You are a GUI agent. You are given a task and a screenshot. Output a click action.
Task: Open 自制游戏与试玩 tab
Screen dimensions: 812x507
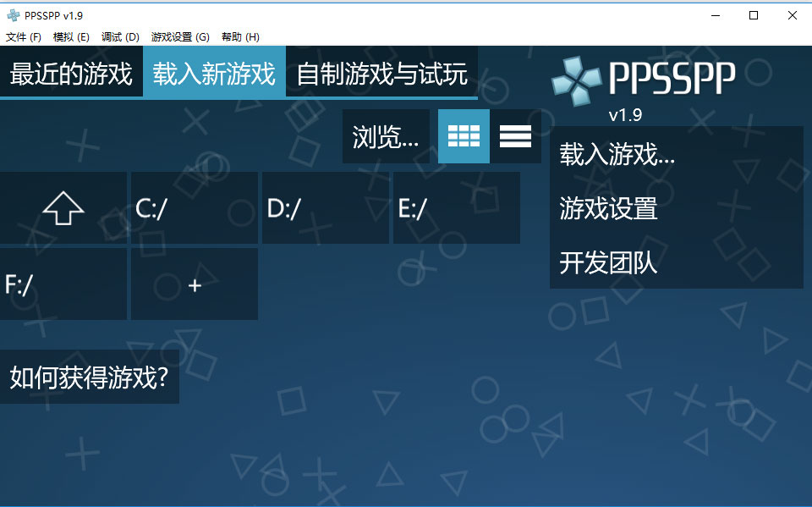(382, 73)
